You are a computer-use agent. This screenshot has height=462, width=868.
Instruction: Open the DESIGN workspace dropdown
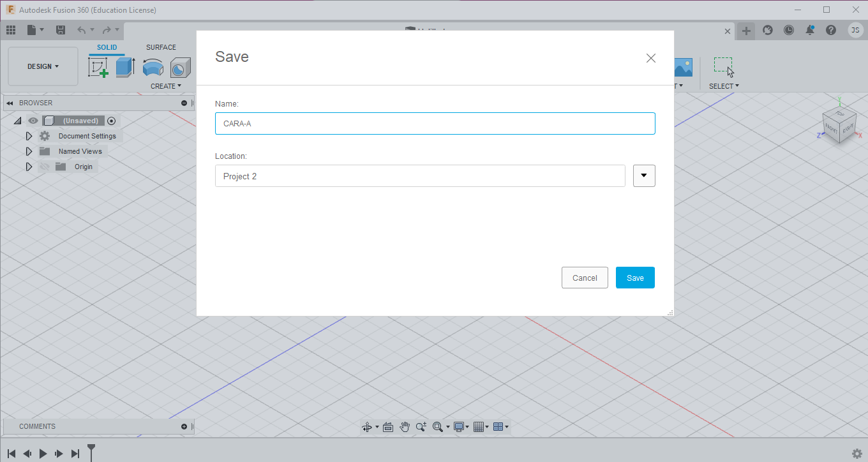pyautogui.click(x=43, y=66)
